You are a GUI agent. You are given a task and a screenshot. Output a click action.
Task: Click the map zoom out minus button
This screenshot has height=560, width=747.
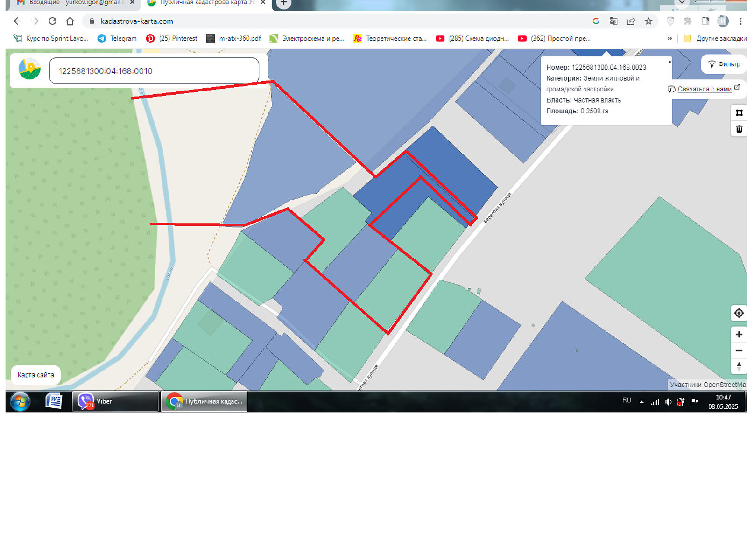(x=739, y=350)
